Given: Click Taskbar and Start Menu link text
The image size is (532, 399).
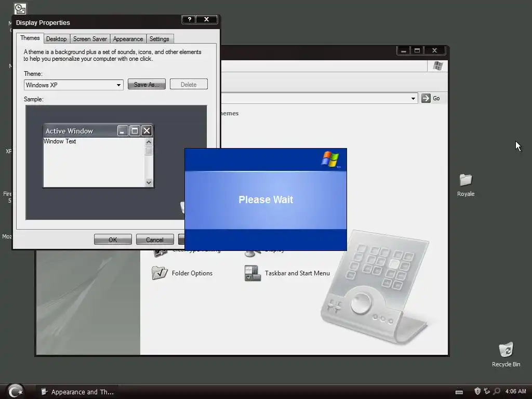Looking at the screenshot, I should (297, 273).
